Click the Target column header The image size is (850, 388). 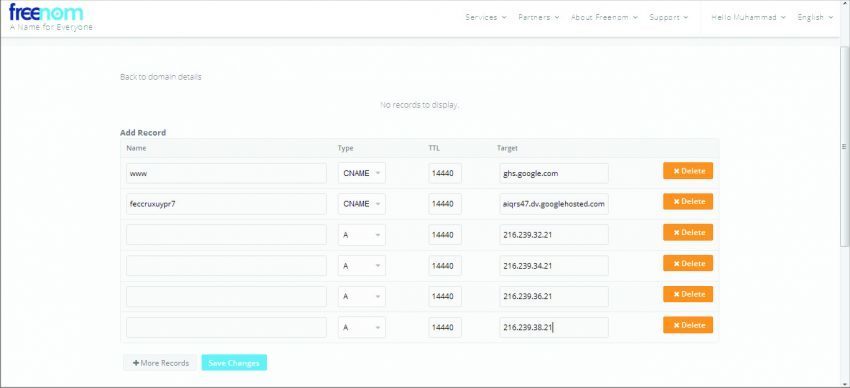tap(507, 148)
